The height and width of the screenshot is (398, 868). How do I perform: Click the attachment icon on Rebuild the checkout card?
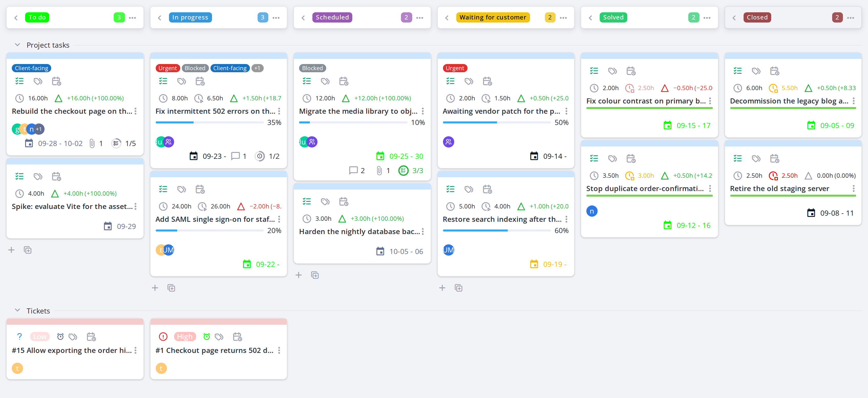click(92, 144)
